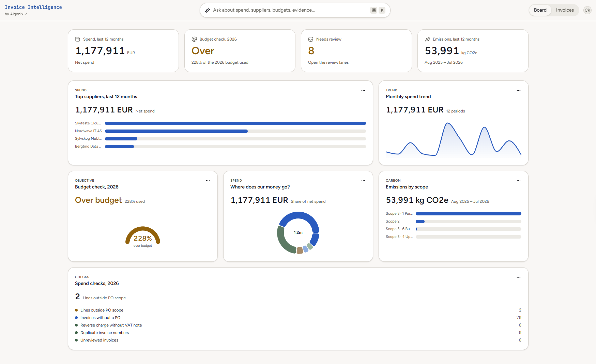Open options menu for Emissions by scope
This screenshot has width=596, height=364.
519,181
